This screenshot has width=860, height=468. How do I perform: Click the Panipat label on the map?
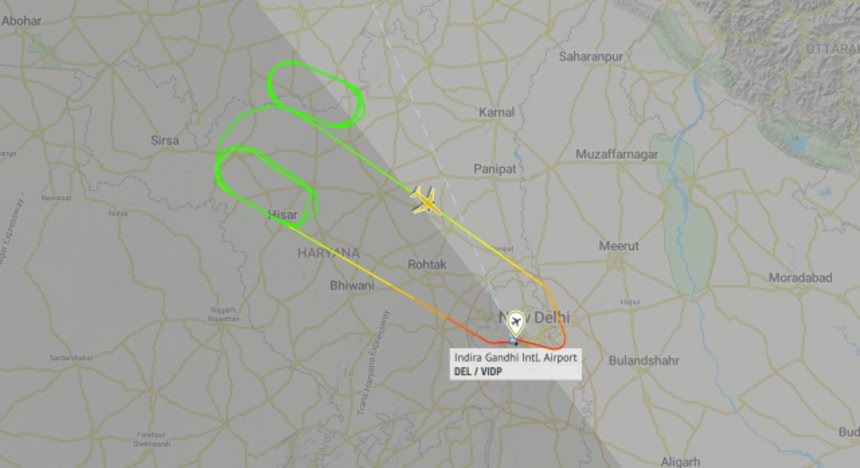pos(495,169)
